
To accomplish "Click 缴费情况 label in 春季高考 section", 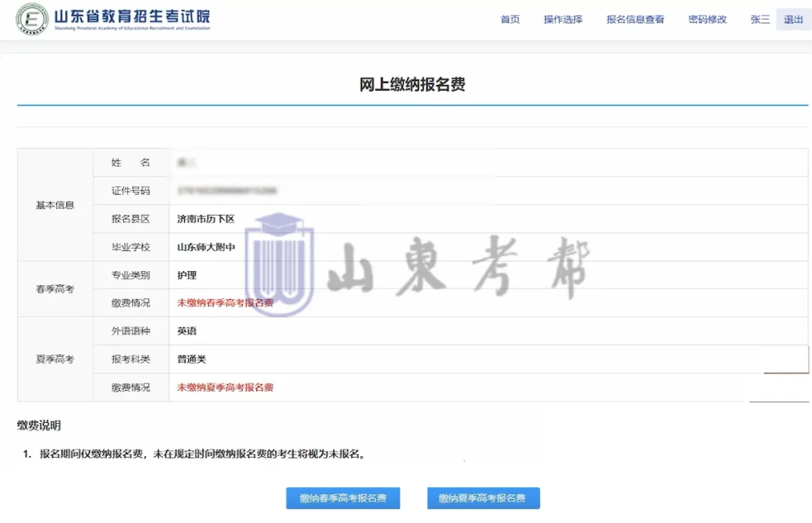I will pyautogui.click(x=131, y=303).
